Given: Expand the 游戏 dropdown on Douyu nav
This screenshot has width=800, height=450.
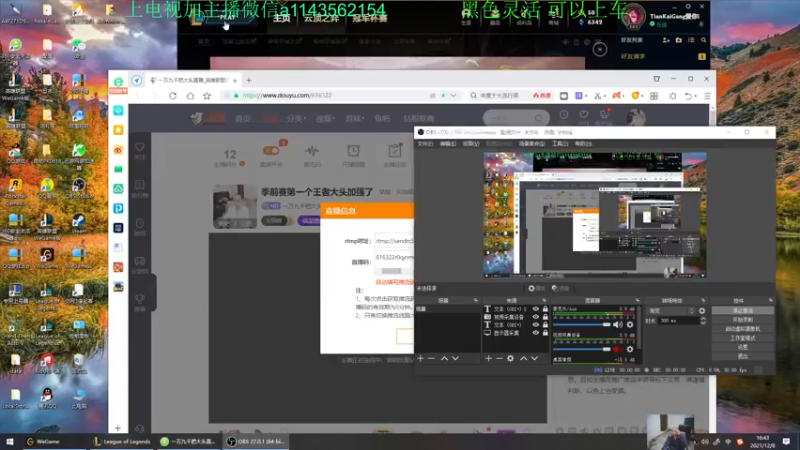Looking at the screenshot, I should click(354, 118).
